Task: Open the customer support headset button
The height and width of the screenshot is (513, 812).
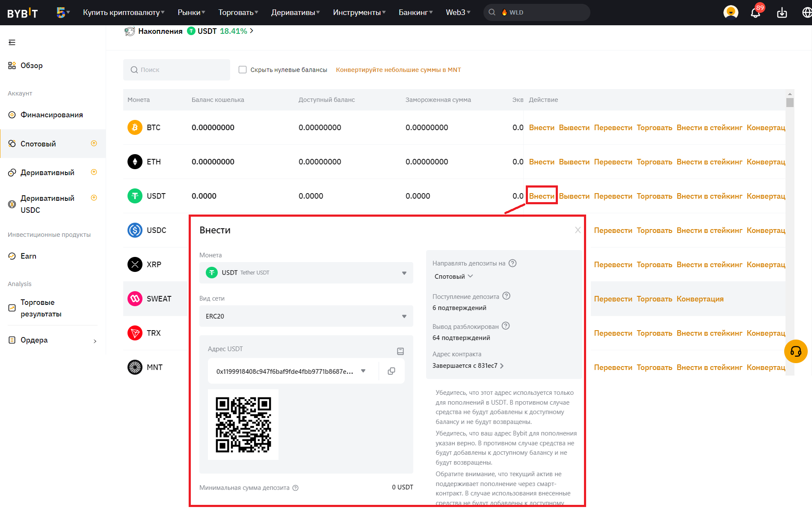Action: tap(795, 352)
